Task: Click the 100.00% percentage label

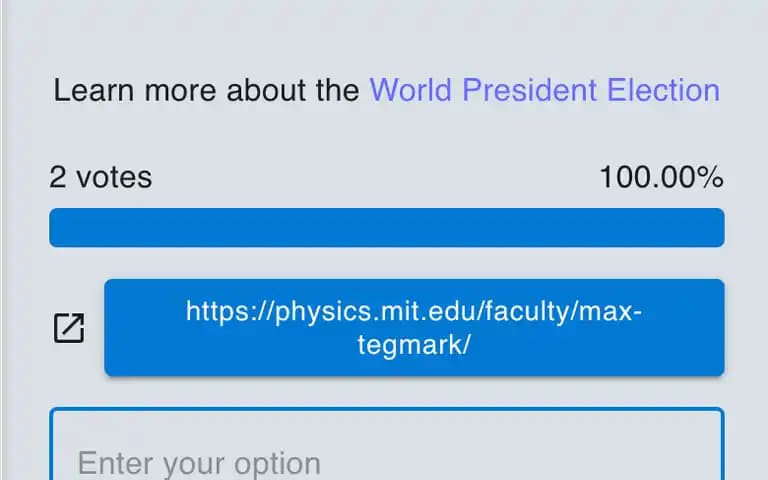Action: (662, 177)
